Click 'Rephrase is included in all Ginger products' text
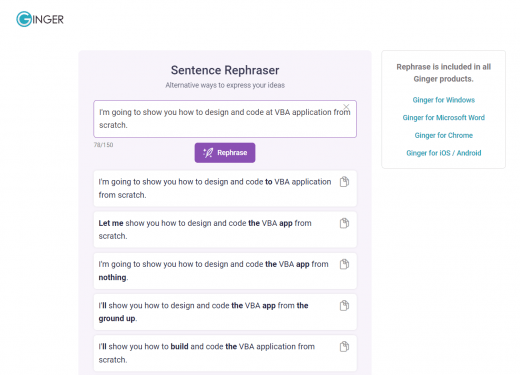This screenshot has width=520, height=375. pos(444,73)
